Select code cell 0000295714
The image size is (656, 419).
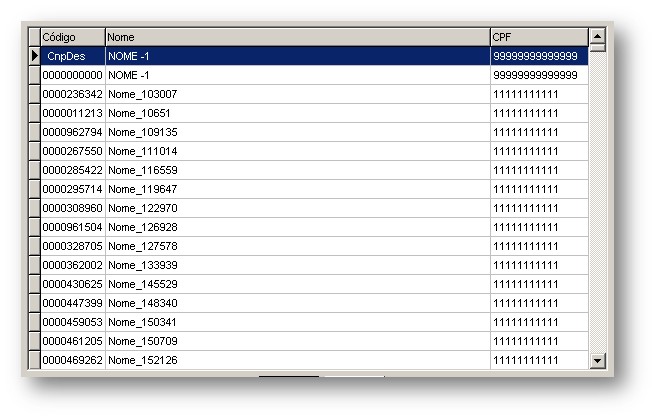point(73,189)
